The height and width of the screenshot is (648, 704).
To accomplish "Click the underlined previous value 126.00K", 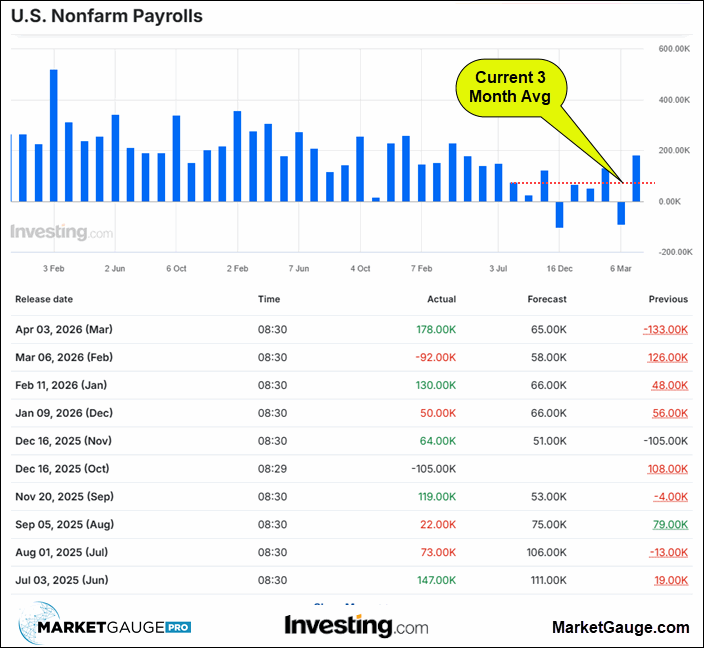I will point(666,357).
